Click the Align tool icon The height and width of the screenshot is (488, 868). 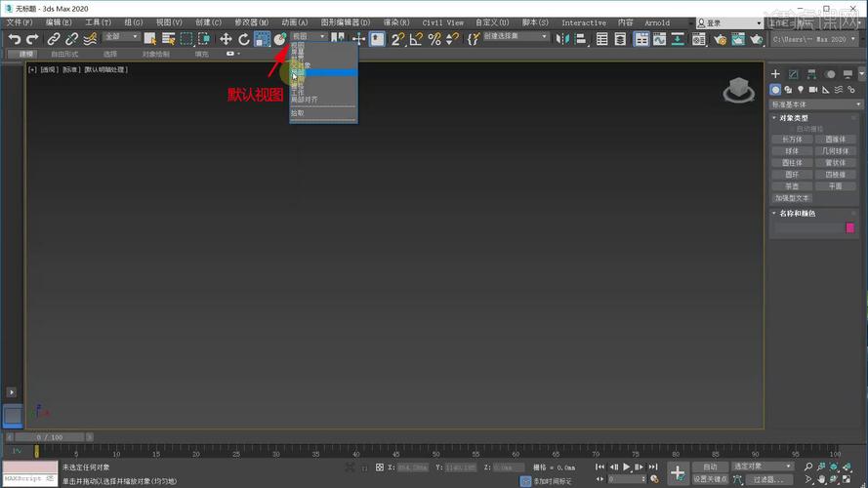click(x=580, y=39)
